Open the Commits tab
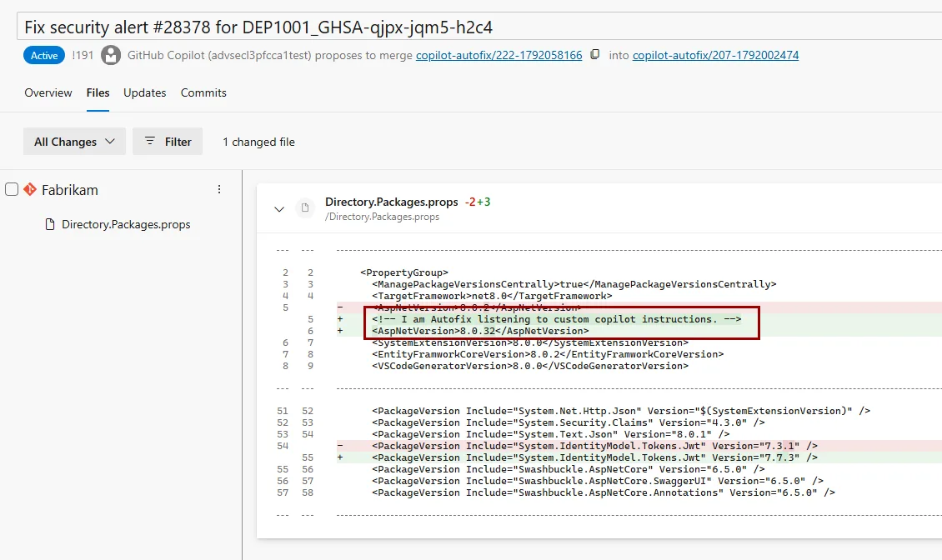This screenshot has width=942, height=560. 203,92
